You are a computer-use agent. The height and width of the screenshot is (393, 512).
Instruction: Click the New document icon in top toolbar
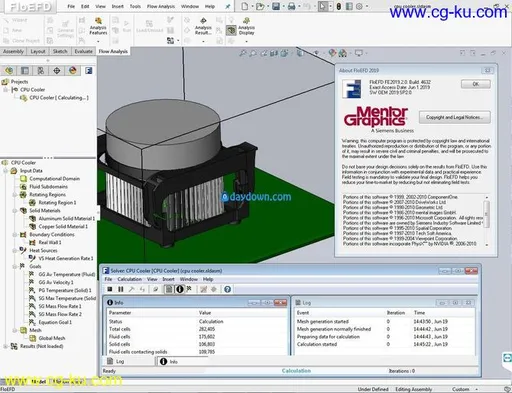[x=245, y=6]
